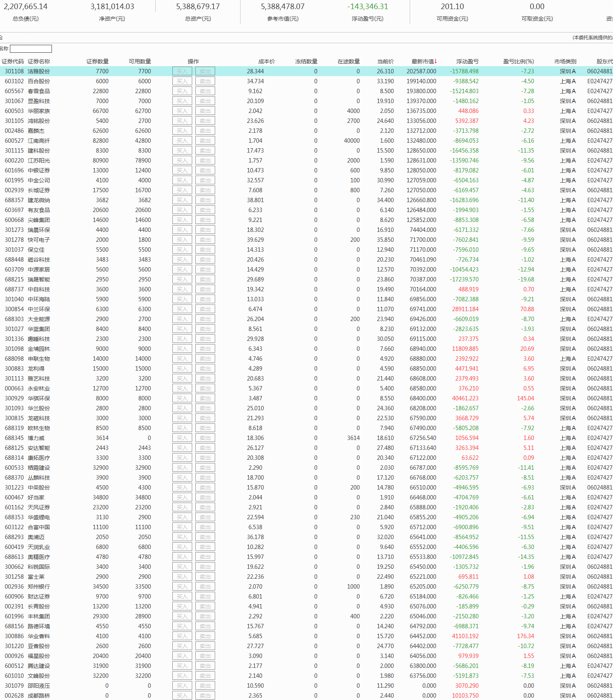Select the 文峰股份 stock name
The image size is (613, 700).
click(x=39, y=676)
